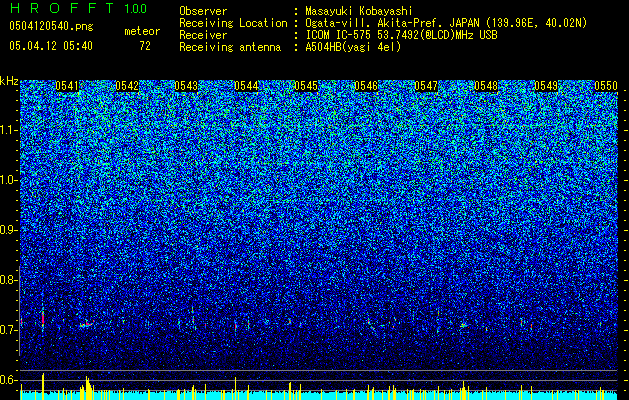
Task: Click the 0544 time marker
Action: [x=246, y=86]
